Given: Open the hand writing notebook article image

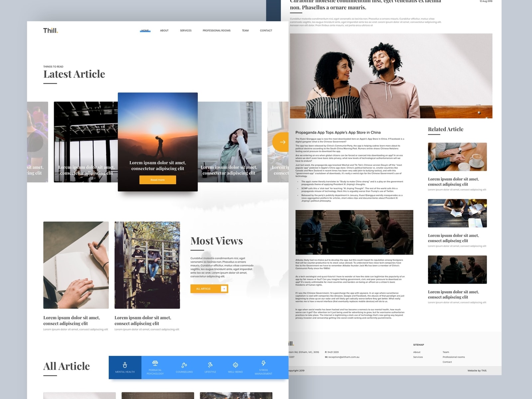Looking at the screenshot, I should tap(76, 265).
